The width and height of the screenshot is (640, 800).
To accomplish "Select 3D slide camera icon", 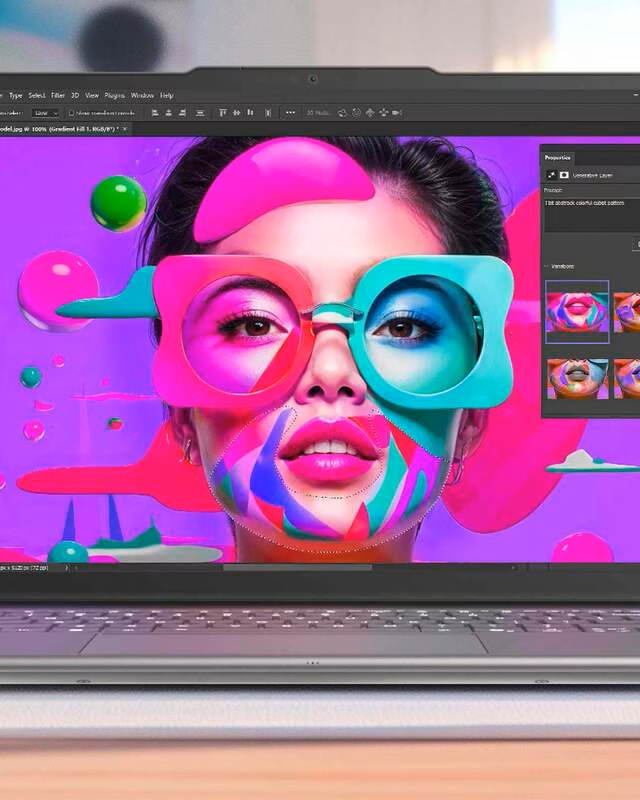I will pyautogui.click(x=384, y=113).
